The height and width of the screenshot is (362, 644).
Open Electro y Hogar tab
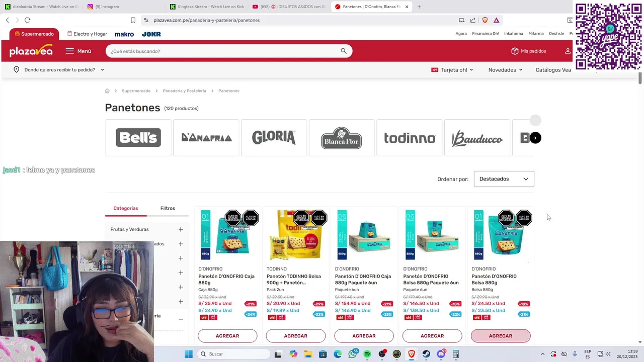pos(87,34)
